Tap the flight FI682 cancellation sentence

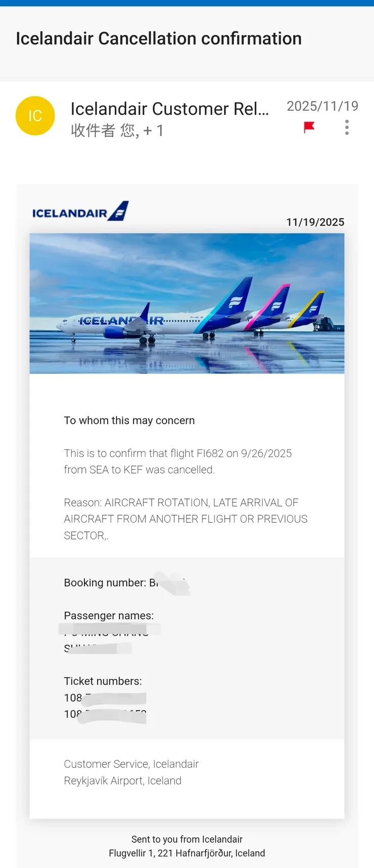point(177,461)
